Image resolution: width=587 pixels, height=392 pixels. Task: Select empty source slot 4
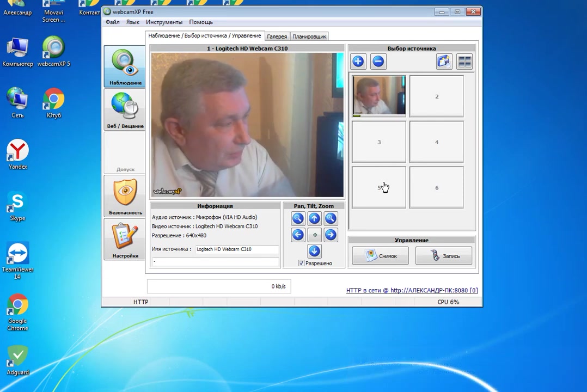click(437, 142)
